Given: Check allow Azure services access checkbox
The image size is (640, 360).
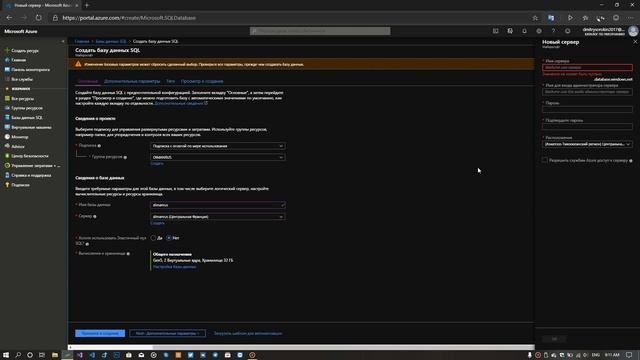Looking at the screenshot, I should [545, 160].
